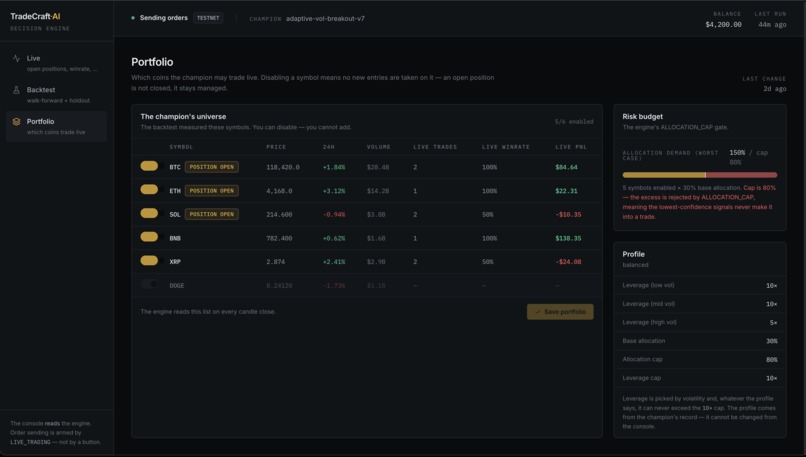
Task: Click the balance value $4,200.00
Action: pos(723,25)
